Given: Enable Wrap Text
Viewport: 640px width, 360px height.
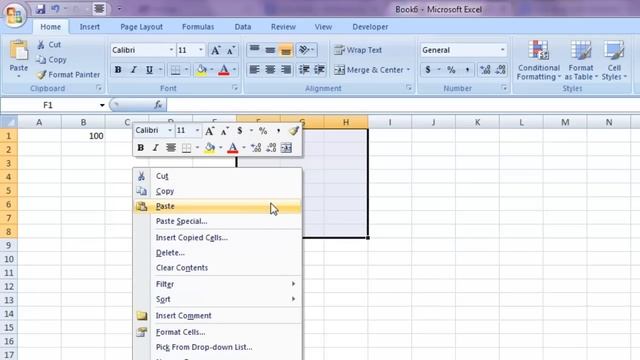Looking at the screenshot, I should (358, 50).
